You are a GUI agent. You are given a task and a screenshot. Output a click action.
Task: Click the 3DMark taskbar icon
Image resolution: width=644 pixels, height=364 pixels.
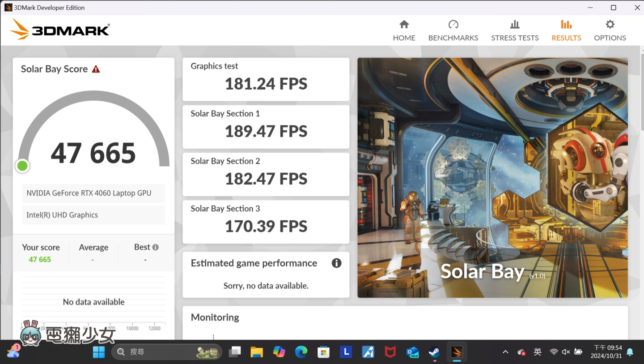pos(457,352)
